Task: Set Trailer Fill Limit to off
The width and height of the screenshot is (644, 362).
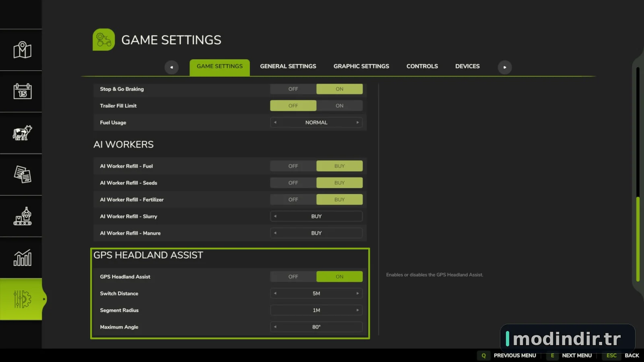Action: click(293, 106)
